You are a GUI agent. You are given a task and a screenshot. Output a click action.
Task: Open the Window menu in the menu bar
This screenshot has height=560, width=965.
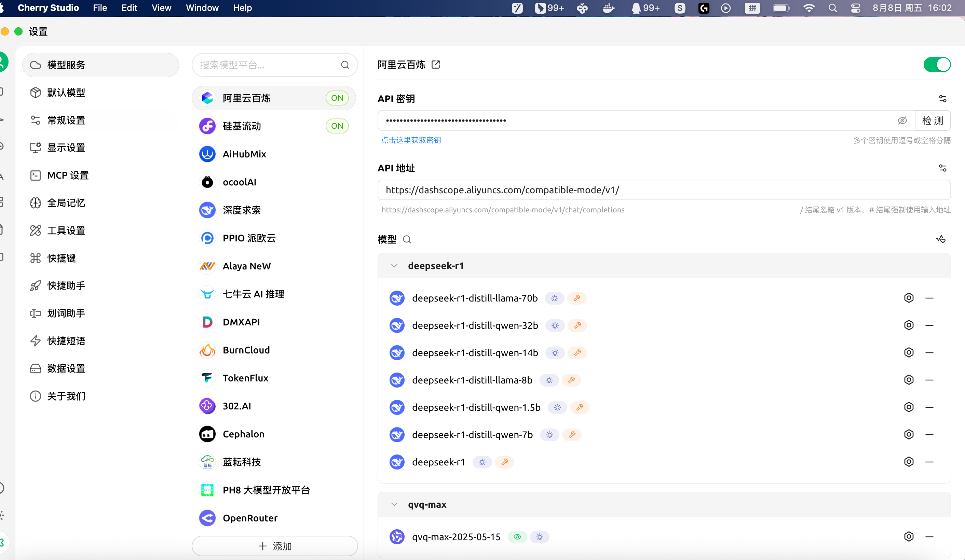[x=202, y=8]
